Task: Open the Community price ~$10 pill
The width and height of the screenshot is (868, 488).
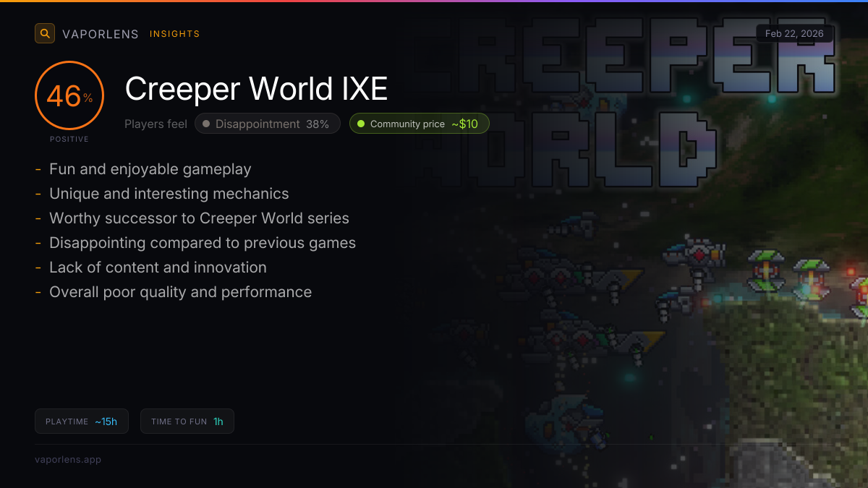Action: click(420, 124)
